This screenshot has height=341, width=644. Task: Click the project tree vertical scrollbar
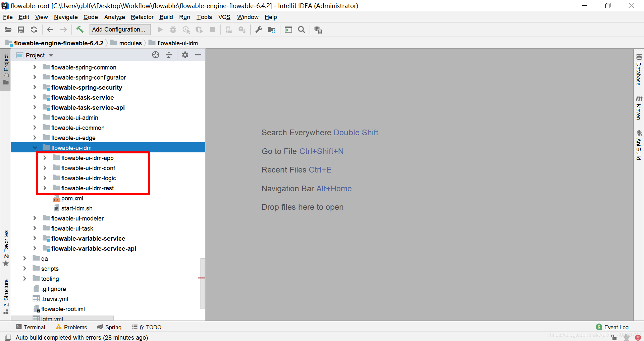tap(202, 283)
